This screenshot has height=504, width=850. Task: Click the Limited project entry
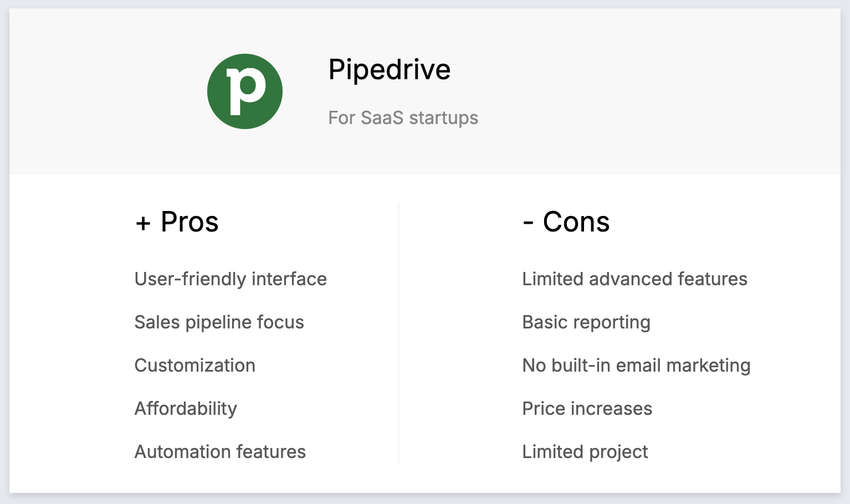tap(585, 452)
